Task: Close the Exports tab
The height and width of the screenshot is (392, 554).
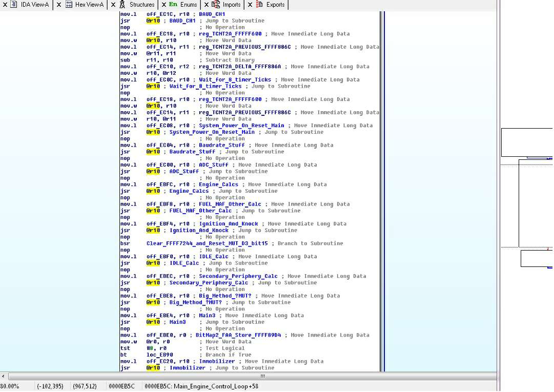Action: [250, 5]
